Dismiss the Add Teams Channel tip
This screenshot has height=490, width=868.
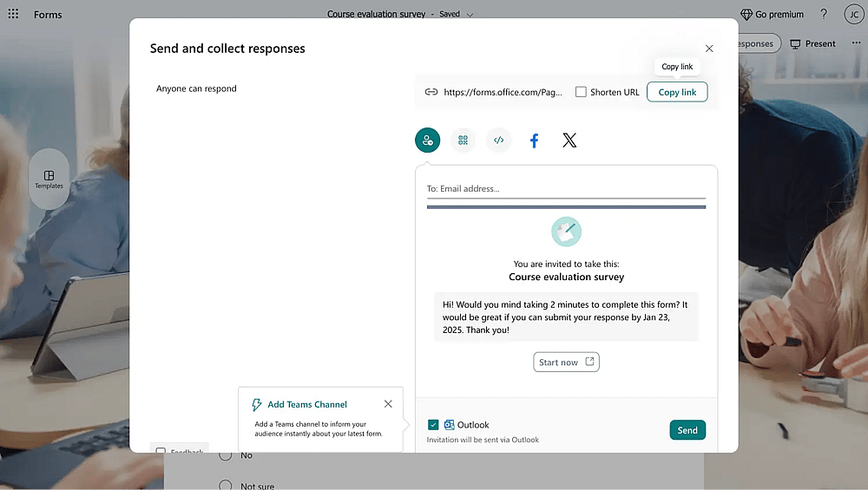pos(388,404)
